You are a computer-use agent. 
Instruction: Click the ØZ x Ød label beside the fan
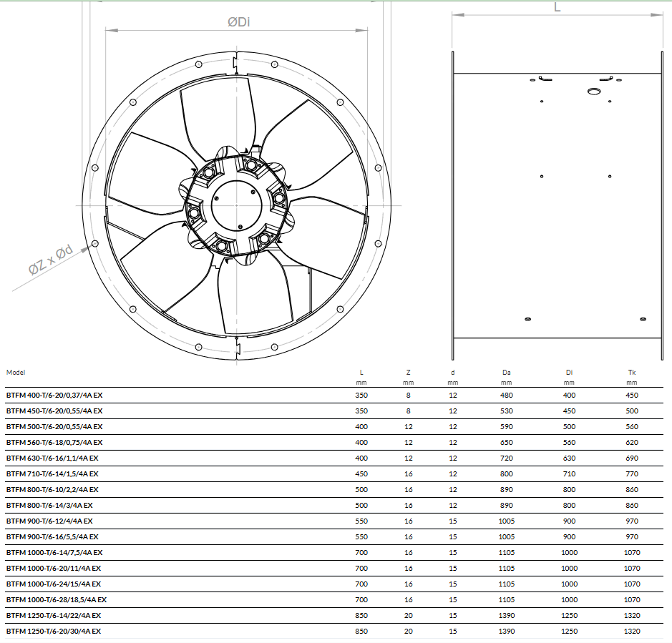(51, 261)
